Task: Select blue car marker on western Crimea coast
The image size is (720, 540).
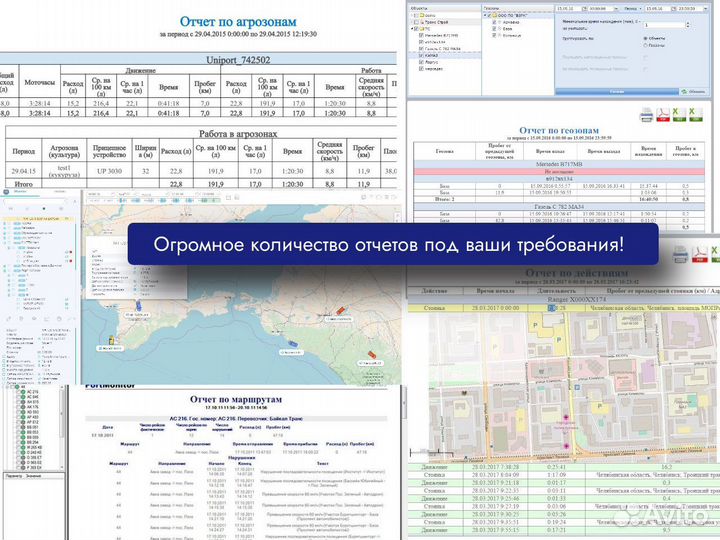Action: point(138,305)
